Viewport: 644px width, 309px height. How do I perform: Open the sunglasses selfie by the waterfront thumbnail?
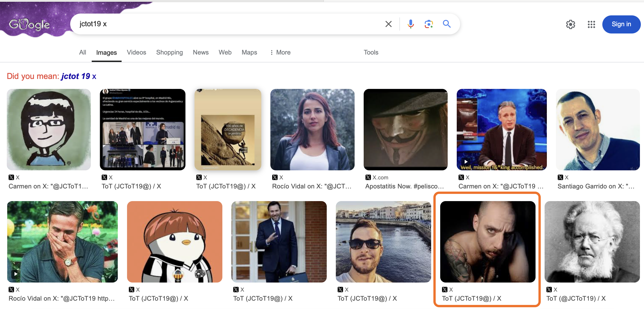pos(383,242)
